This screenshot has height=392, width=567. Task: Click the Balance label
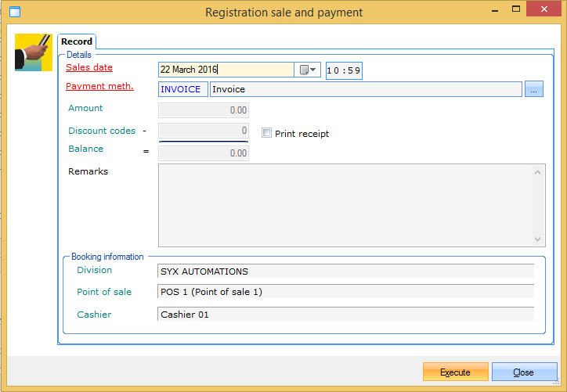point(85,149)
